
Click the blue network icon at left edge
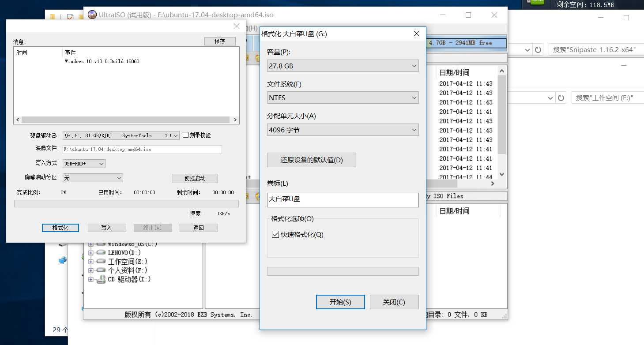coord(63,260)
